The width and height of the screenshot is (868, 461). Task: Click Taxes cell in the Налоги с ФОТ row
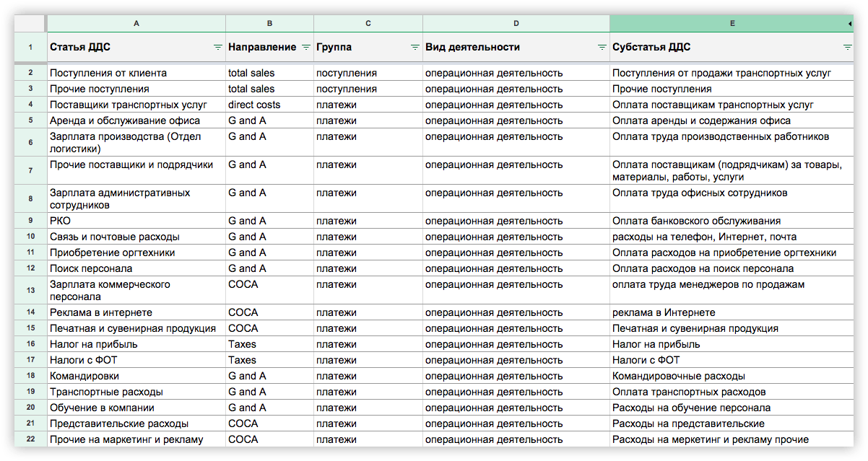(x=269, y=360)
